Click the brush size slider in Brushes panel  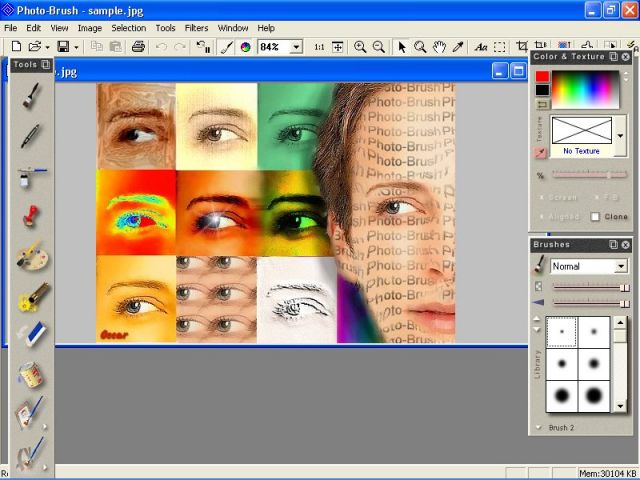pyautogui.click(x=591, y=288)
